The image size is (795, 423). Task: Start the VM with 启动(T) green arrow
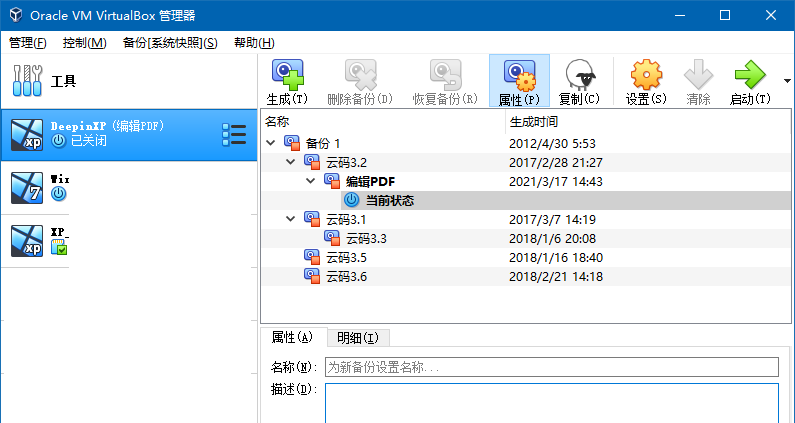[750, 75]
